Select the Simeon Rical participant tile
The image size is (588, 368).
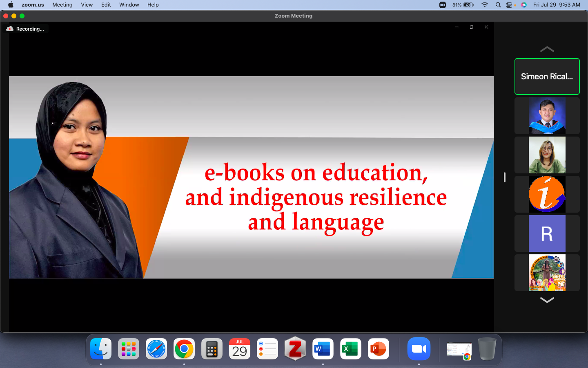[547, 76]
